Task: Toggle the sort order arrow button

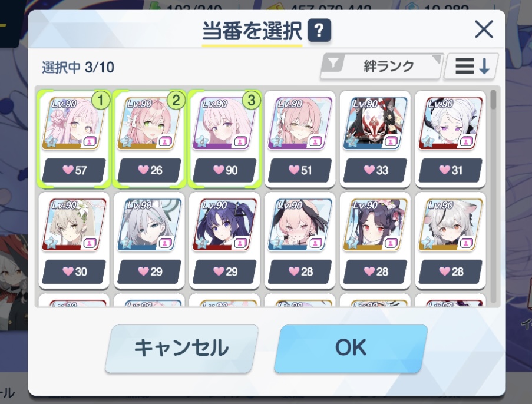Action: pyautogui.click(x=471, y=66)
